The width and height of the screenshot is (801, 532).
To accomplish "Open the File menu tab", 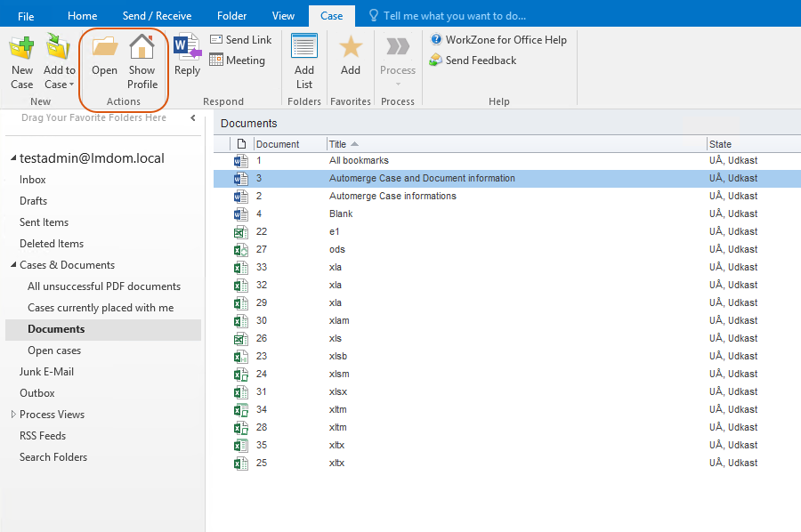I will point(26,16).
